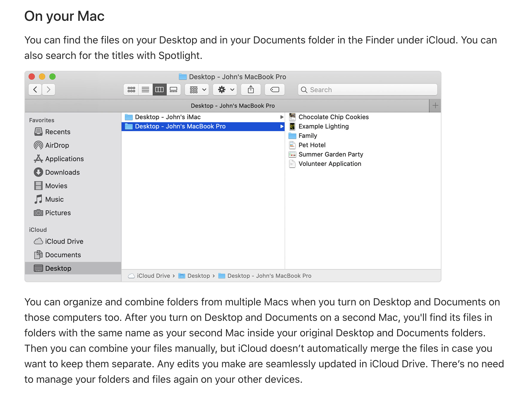532x403 pixels.
Task: Open the group-by arrangement dropdown
Action: (x=197, y=90)
